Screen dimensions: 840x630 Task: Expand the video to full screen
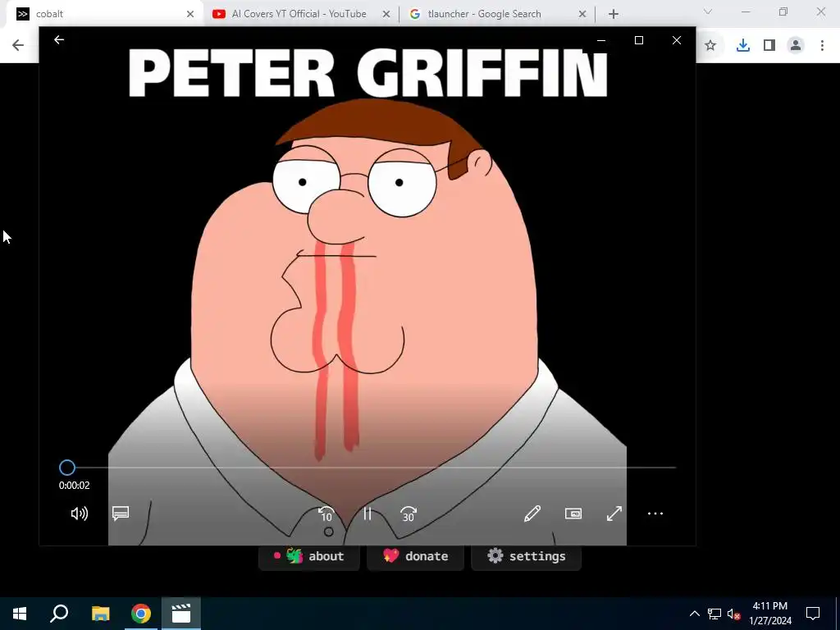tap(614, 514)
